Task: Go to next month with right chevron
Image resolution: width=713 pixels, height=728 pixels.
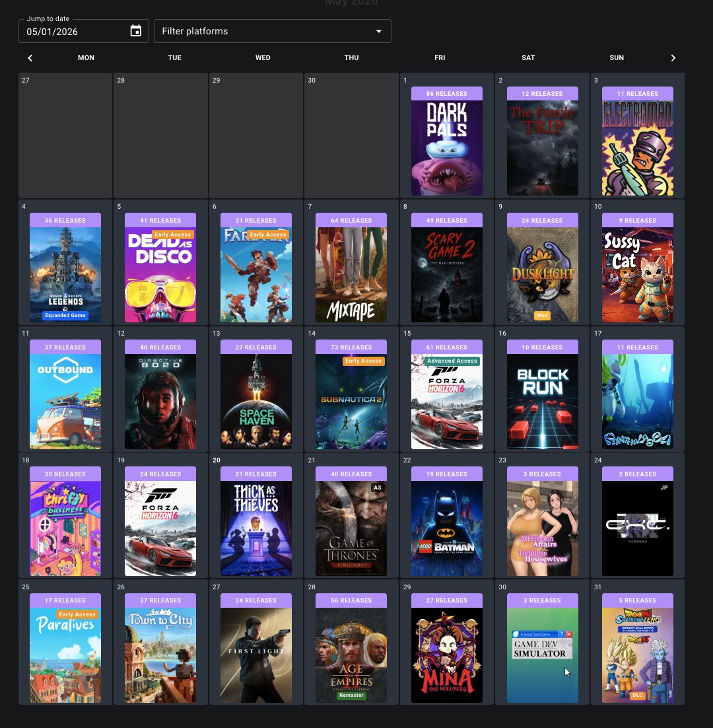Action: [x=673, y=57]
